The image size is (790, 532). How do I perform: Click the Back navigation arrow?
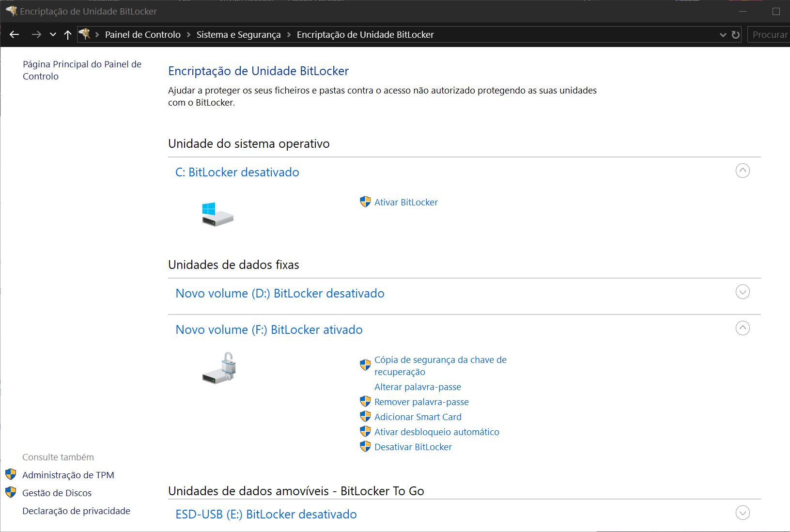point(15,34)
